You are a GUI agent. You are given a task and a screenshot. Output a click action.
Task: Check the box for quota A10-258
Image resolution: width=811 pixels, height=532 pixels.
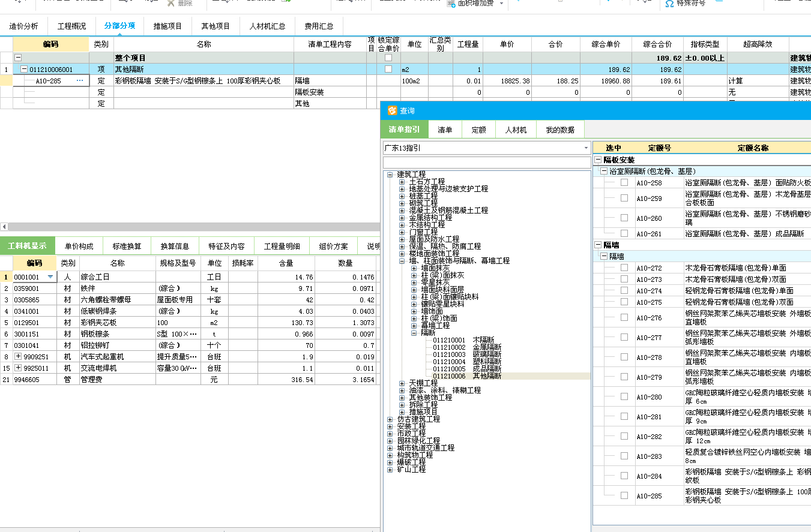click(x=624, y=182)
